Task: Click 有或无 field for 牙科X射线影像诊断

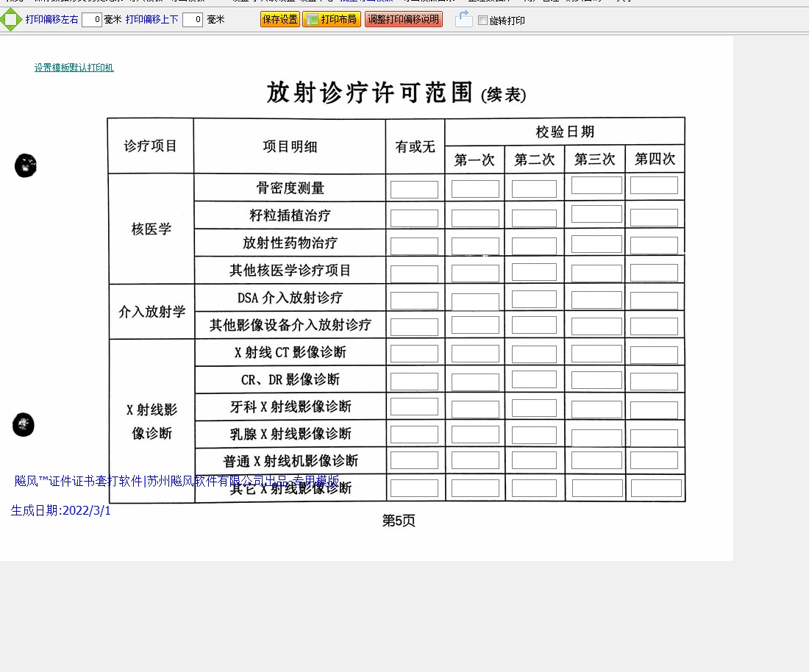Action: [414, 407]
